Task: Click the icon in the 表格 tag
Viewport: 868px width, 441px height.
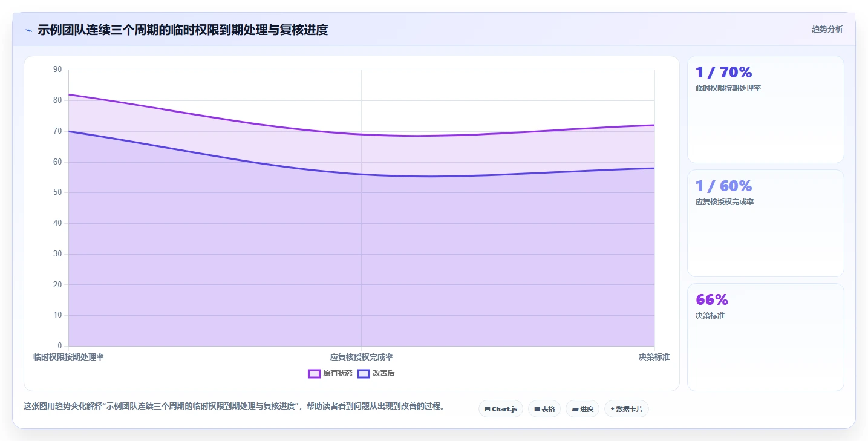Action: click(x=537, y=410)
